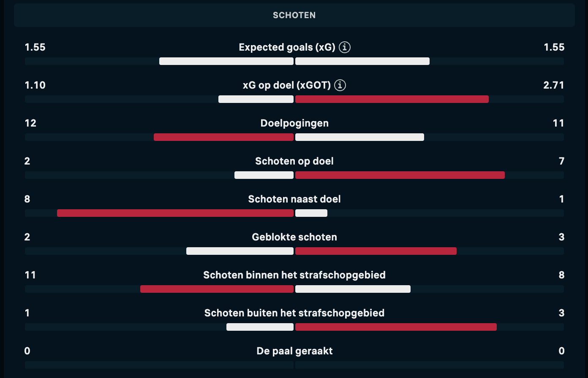Click the red Schoten op doel bar

[x=400, y=175]
